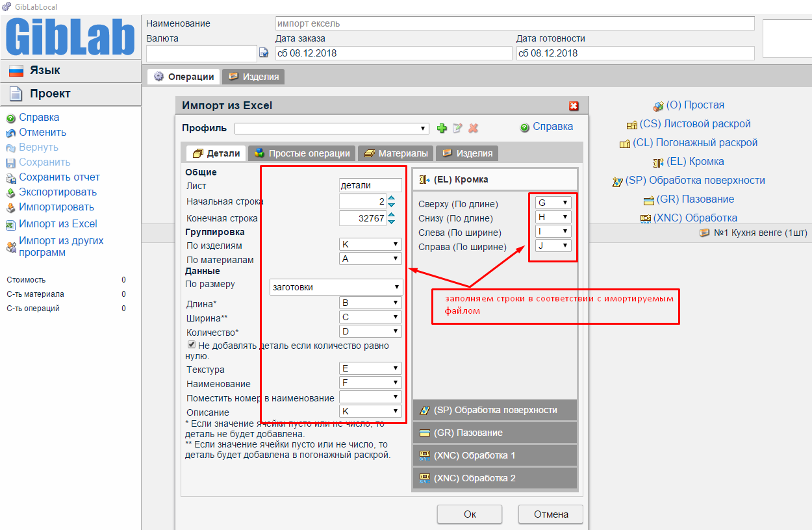Screen dimensions: 812x530
Task: Open the Текстура column dropdown
Action: (370, 368)
